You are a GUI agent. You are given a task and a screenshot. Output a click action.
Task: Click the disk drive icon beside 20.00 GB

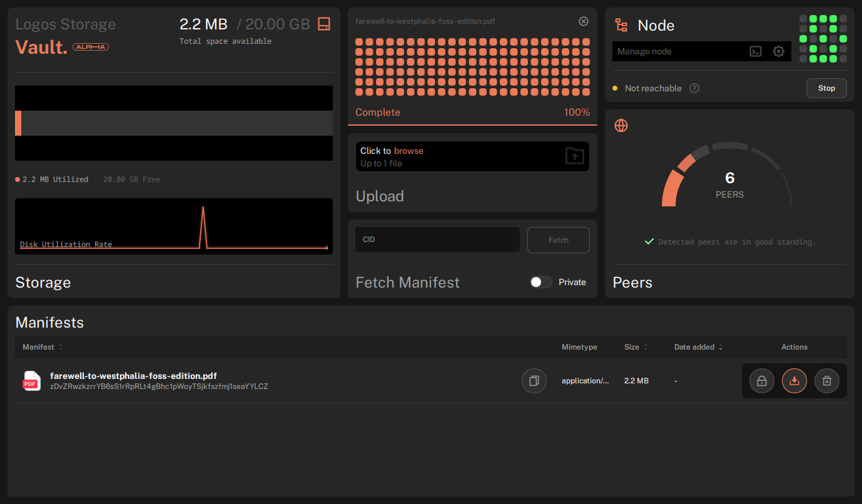tap(324, 24)
